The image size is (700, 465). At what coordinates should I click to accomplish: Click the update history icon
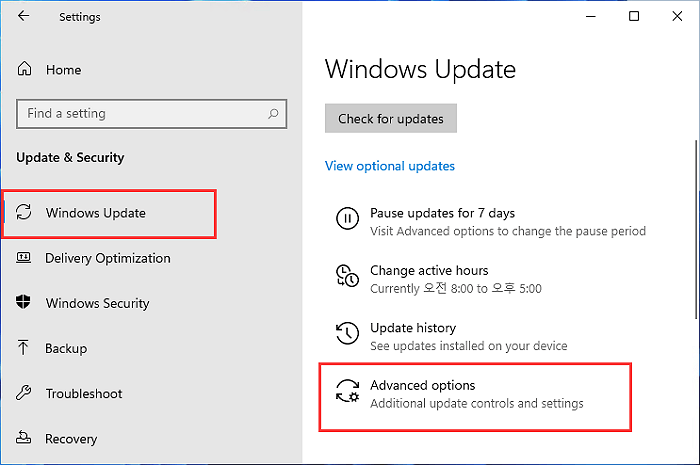coord(347,334)
